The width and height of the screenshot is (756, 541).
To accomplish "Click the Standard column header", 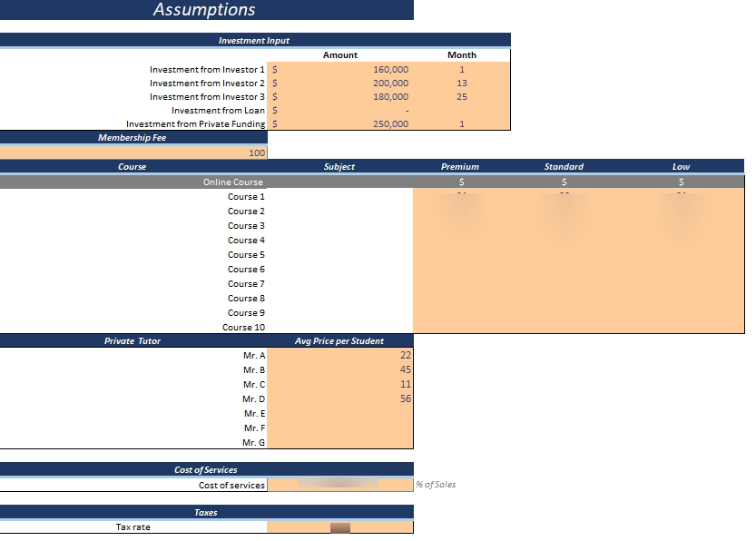I will (x=564, y=167).
